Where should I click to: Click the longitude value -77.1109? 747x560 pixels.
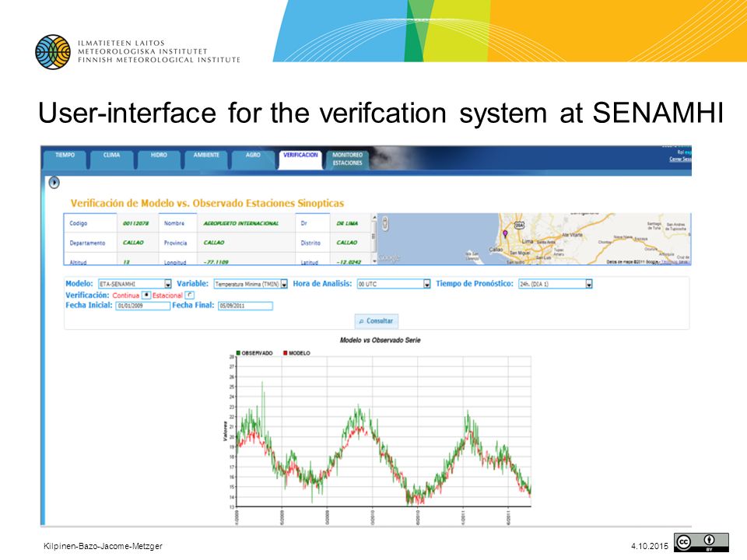pos(216,262)
